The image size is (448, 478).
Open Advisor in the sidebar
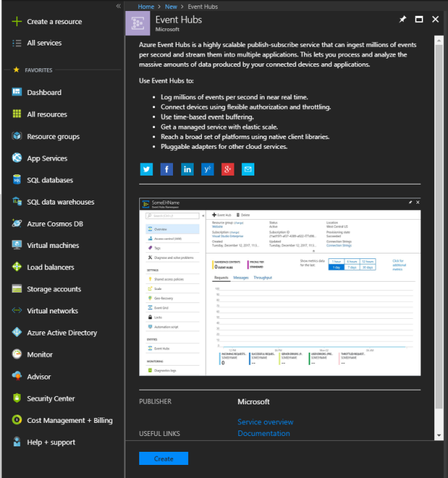[x=31, y=377]
